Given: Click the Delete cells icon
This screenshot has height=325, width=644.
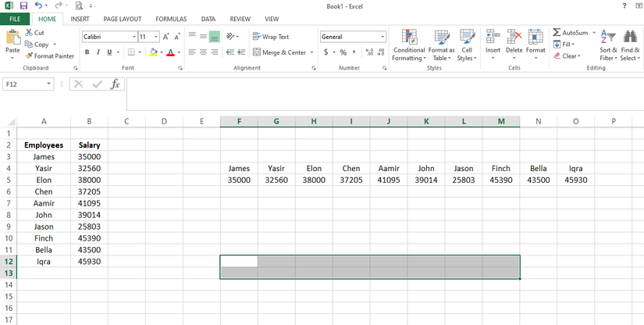Looking at the screenshot, I should click(514, 43).
